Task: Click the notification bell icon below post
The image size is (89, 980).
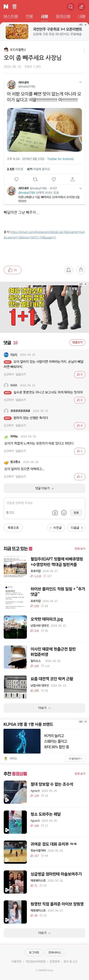Action: (x=69, y=270)
